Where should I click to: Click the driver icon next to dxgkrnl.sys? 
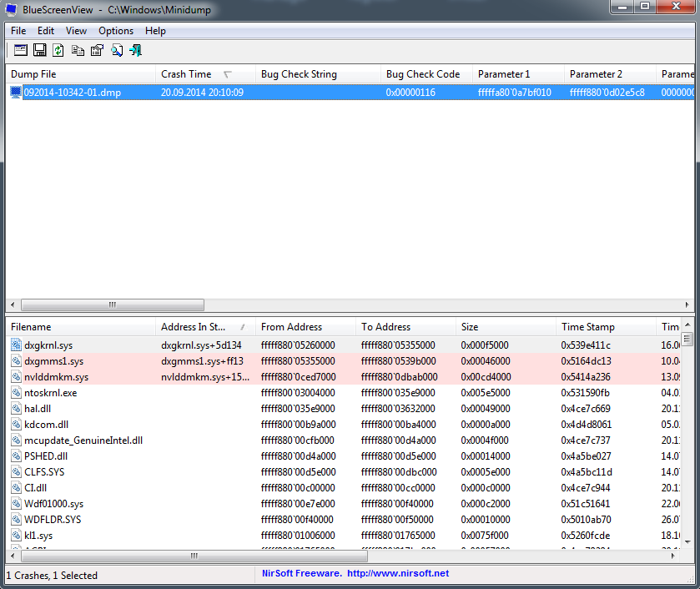(17, 345)
